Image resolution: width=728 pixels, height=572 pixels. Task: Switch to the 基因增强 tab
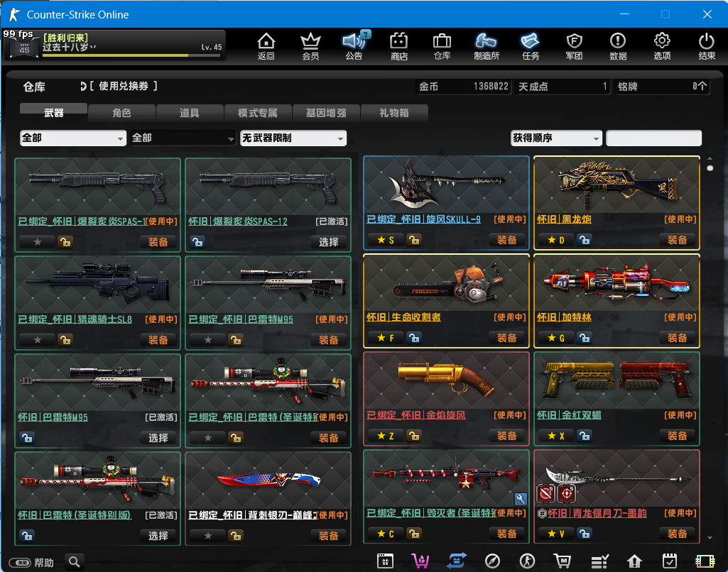point(326,113)
